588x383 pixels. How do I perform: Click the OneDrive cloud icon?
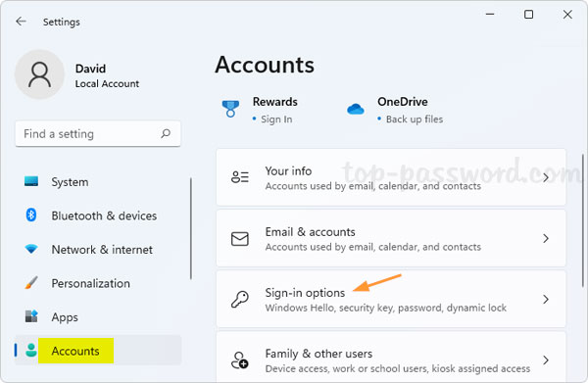(355, 109)
